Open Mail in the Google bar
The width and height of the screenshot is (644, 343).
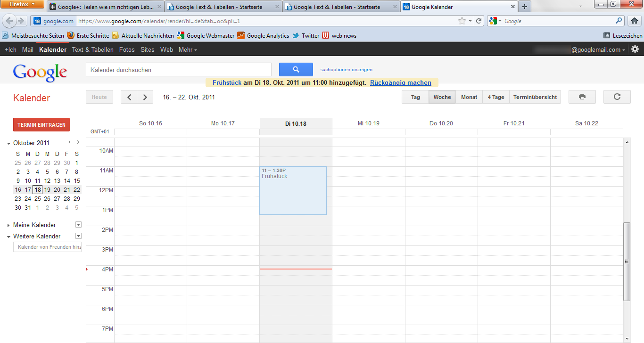[x=28, y=49]
